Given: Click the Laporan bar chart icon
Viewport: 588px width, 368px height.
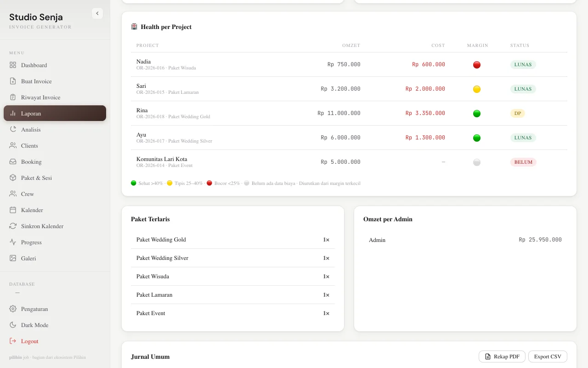Looking at the screenshot, I should [x=13, y=114].
